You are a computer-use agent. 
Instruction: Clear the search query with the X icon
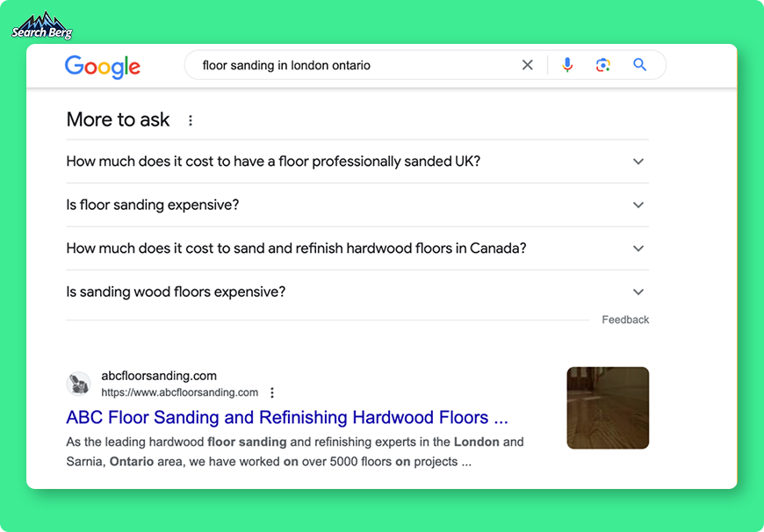[527, 65]
